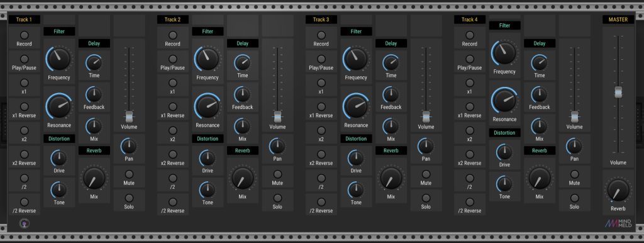Click Track 1 Pan knob
644x243 pixels.
pyautogui.click(x=129, y=147)
